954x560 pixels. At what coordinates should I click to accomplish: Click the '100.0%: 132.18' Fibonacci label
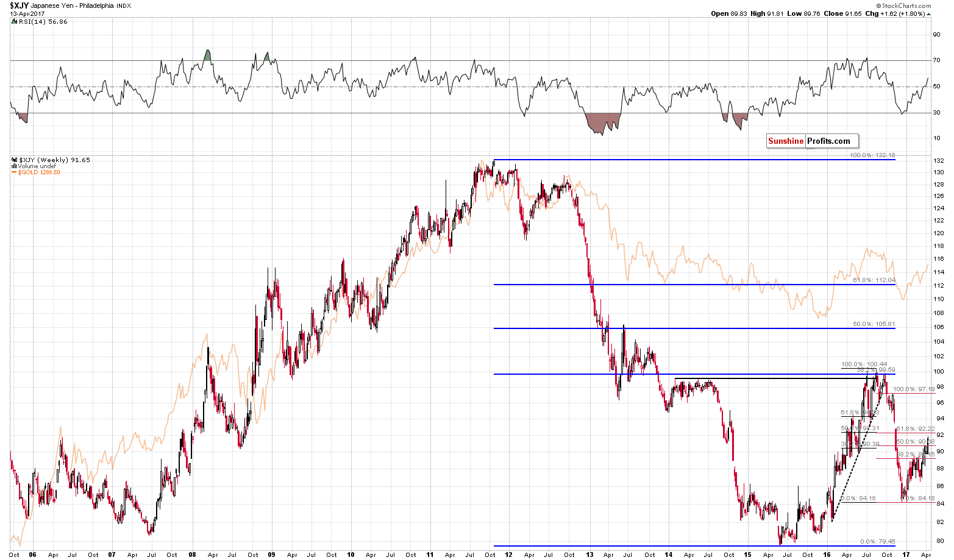pos(873,155)
